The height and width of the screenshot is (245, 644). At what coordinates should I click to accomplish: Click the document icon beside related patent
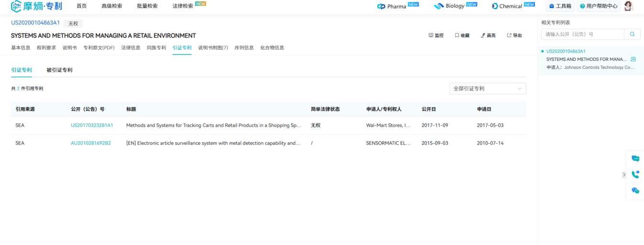(x=633, y=59)
